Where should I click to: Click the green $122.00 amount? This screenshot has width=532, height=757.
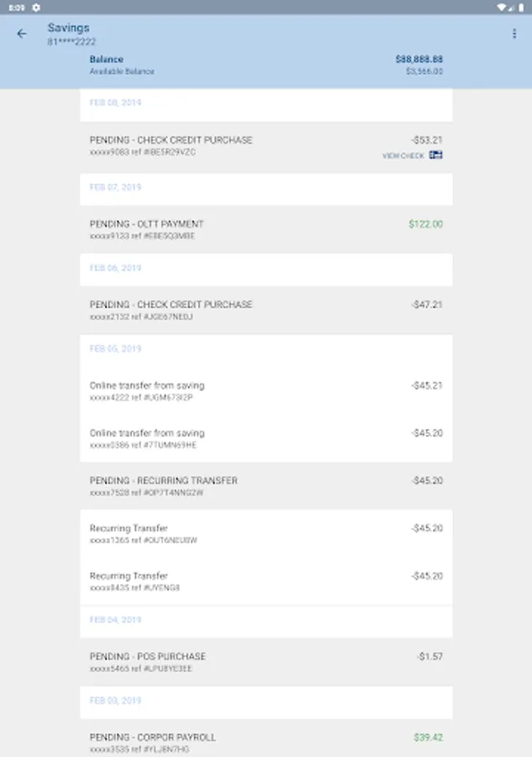pos(425,225)
